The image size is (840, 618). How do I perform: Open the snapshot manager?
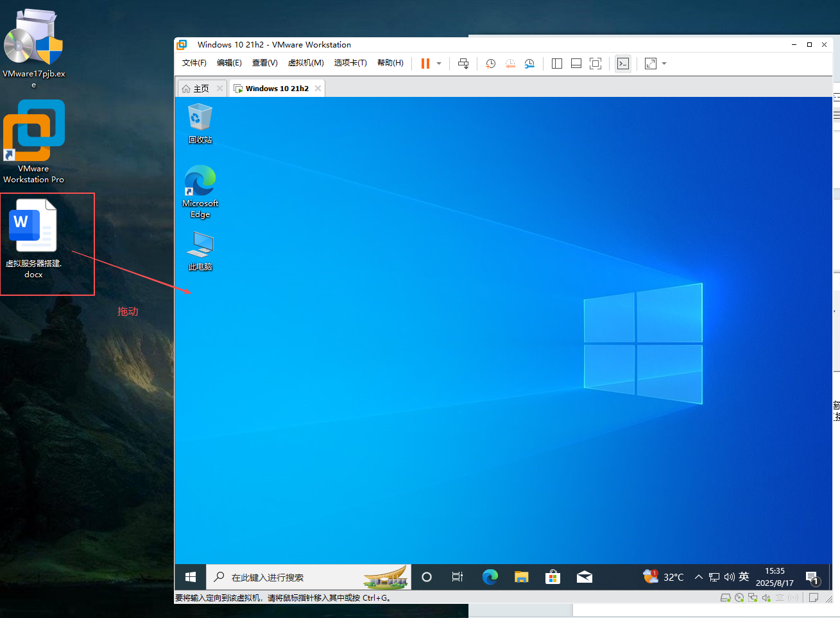point(529,64)
